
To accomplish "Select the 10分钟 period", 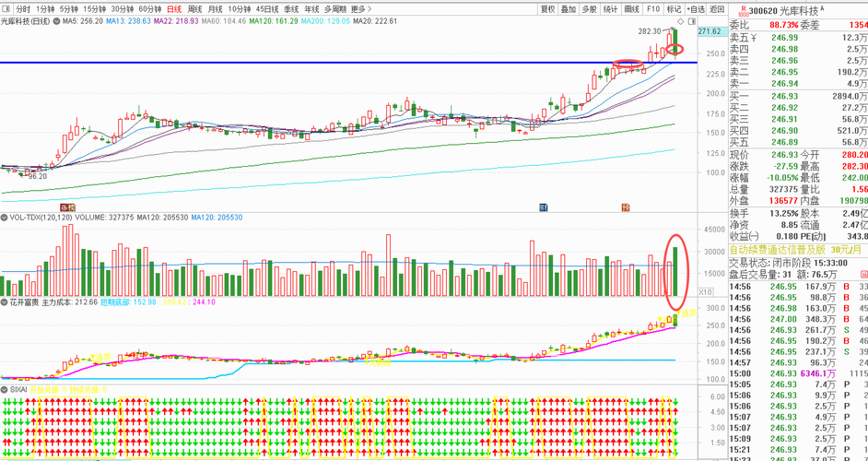I will 240,9.
